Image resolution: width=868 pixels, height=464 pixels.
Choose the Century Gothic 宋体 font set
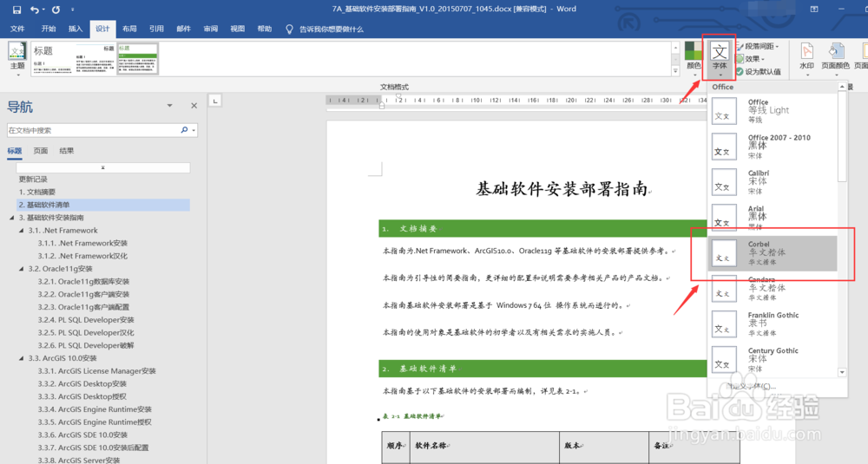(773, 359)
